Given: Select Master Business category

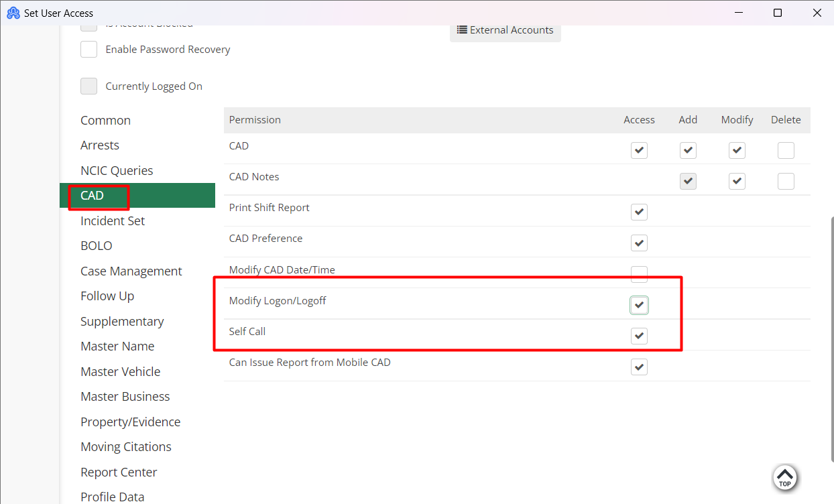Looking at the screenshot, I should 125,397.
